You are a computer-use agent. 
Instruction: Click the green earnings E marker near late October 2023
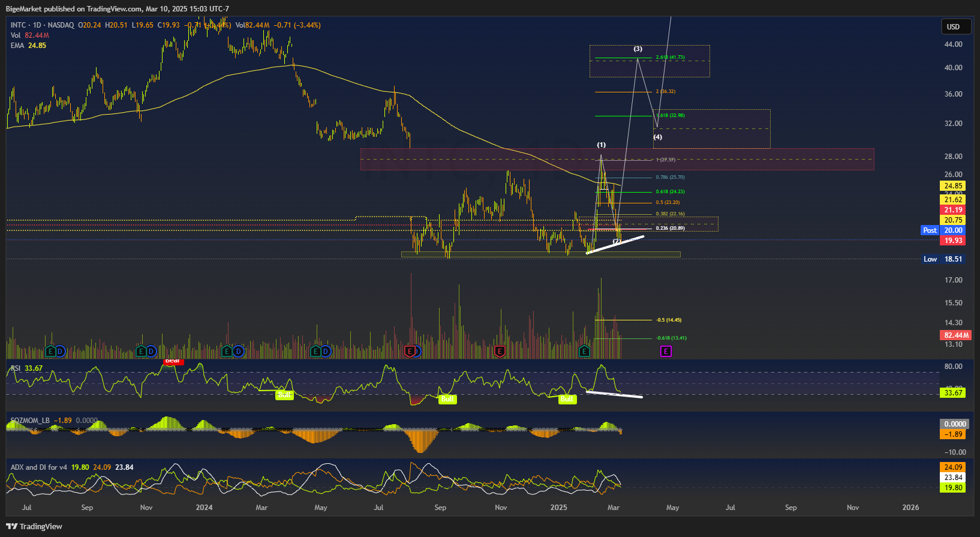[x=141, y=351]
